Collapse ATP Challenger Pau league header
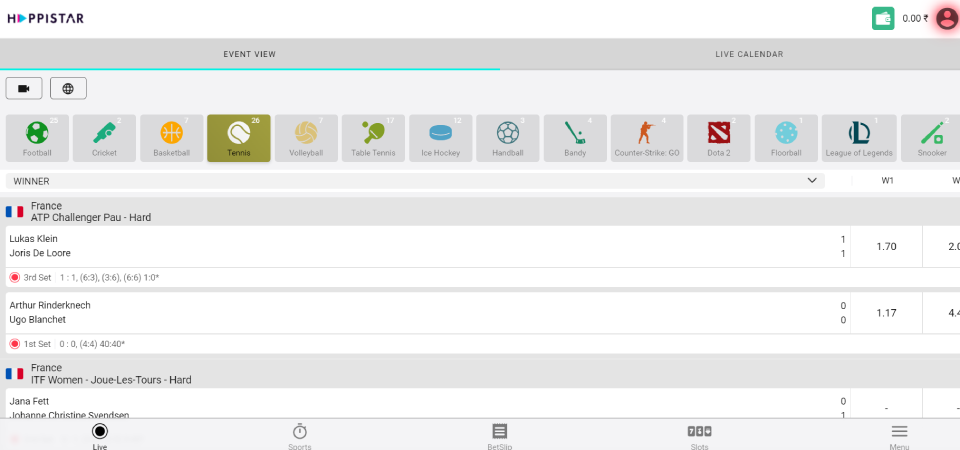The height and width of the screenshot is (450, 960). coord(480,211)
